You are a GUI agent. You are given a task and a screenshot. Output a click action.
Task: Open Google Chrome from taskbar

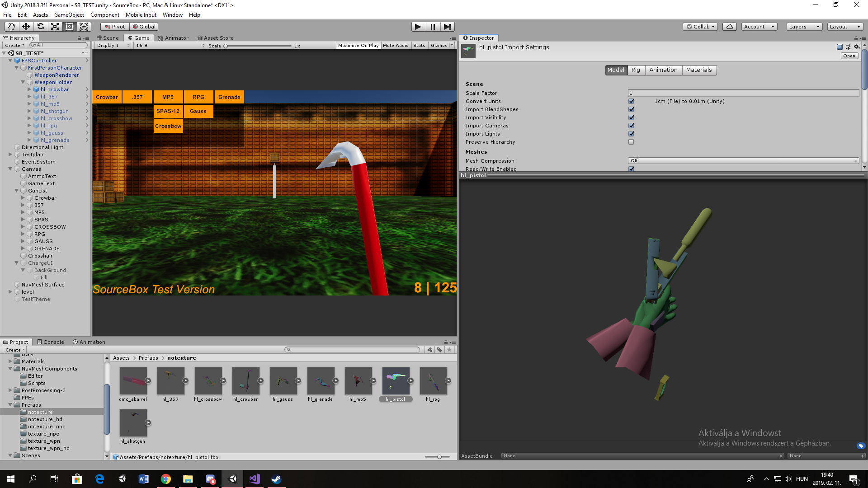coord(166,479)
